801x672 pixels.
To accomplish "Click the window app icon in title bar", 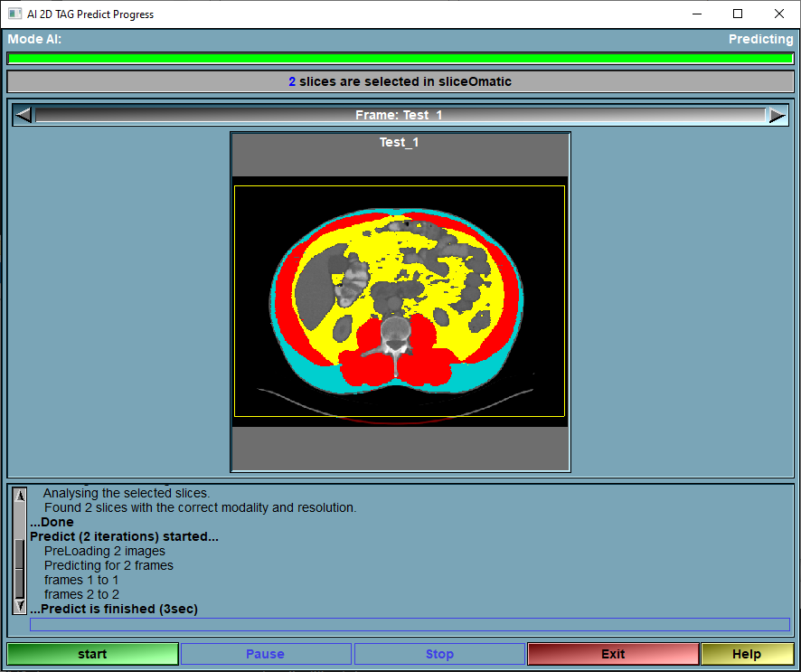I will [x=14, y=14].
